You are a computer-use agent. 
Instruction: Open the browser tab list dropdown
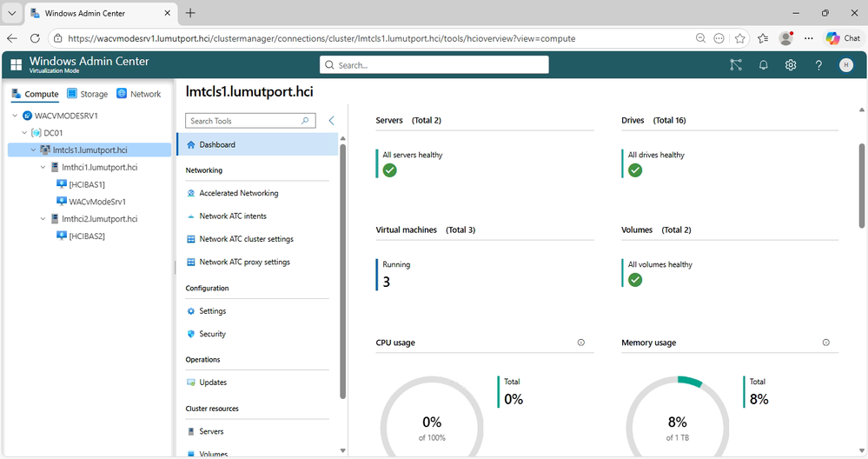click(x=11, y=13)
